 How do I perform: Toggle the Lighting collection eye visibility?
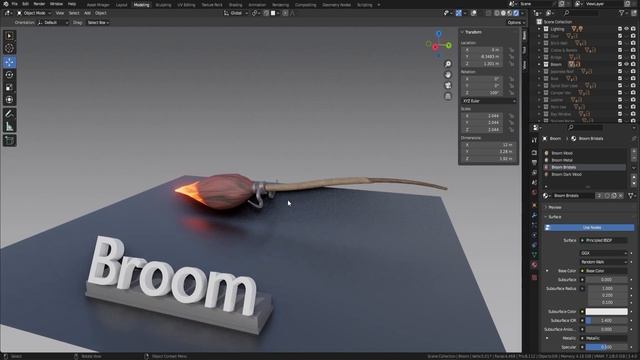pos(627,29)
